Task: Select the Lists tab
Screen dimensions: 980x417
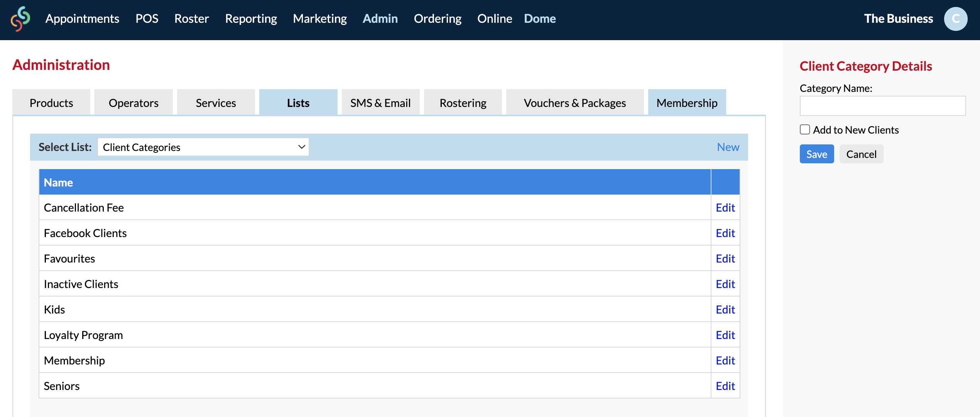Action: coord(298,103)
